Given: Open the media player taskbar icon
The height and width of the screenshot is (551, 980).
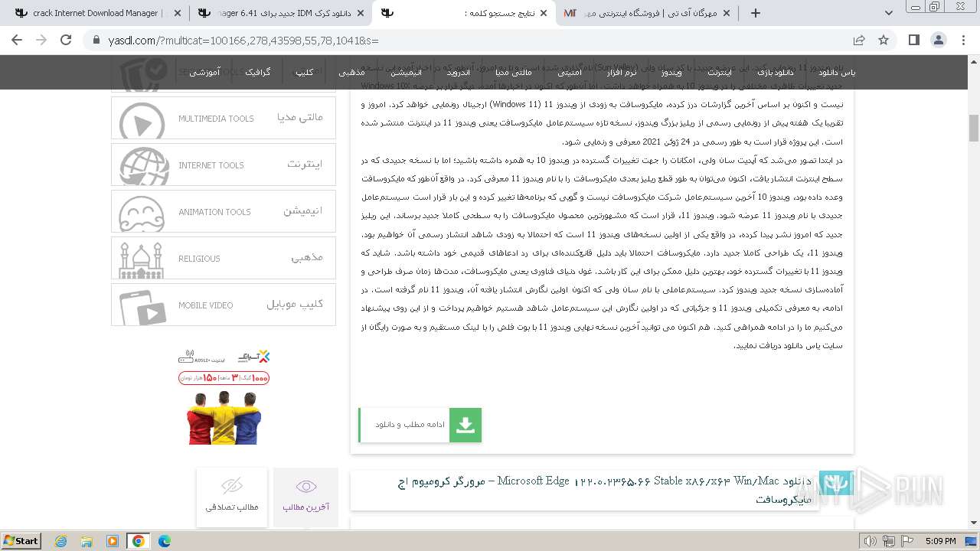Looking at the screenshot, I should pos(113,540).
